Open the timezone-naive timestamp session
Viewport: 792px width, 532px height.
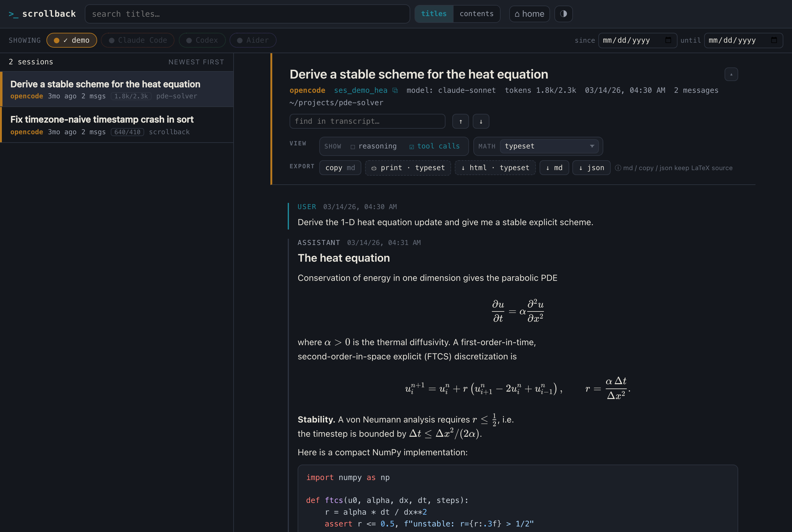click(x=117, y=125)
